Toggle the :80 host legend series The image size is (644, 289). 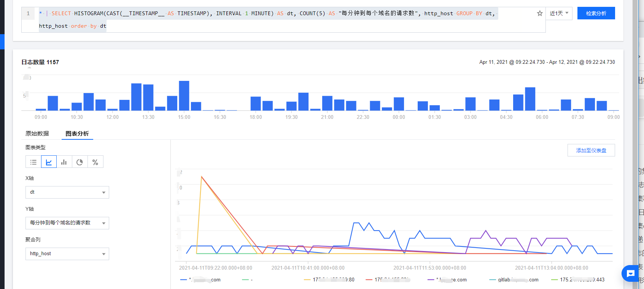click(x=329, y=280)
